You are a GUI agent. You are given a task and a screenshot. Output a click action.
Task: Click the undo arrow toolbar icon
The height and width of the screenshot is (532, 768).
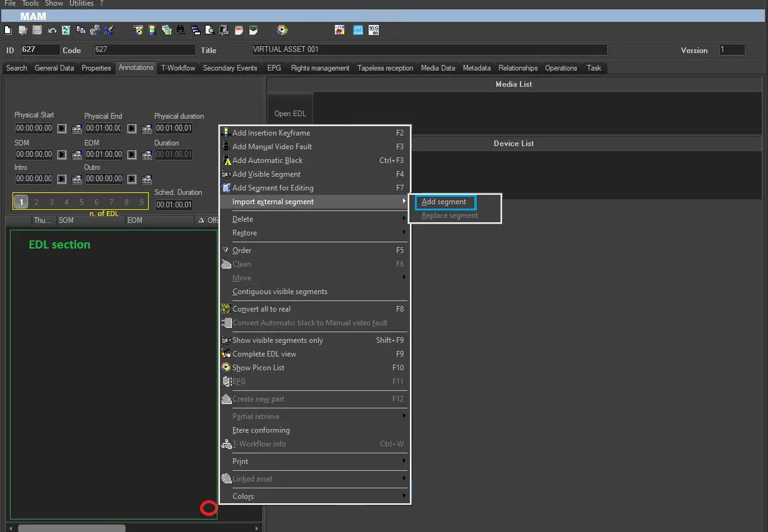click(x=52, y=30)
